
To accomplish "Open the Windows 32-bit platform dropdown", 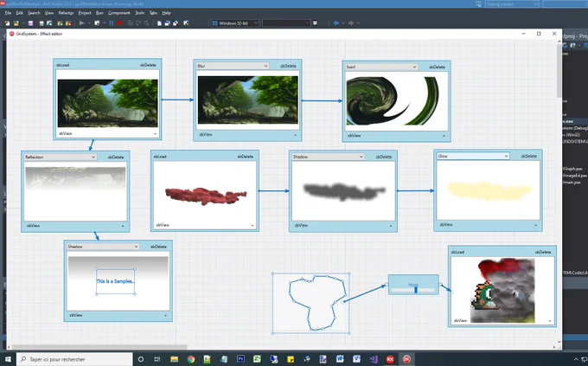I will pos(234,22).
